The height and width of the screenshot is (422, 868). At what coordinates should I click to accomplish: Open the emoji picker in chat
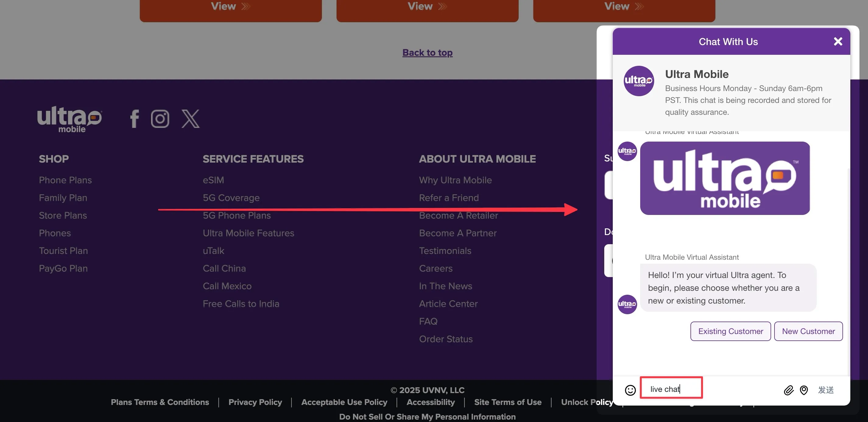(x=630, y=390)
